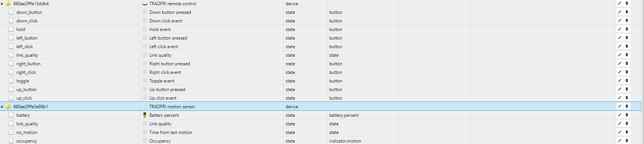Click the Toggle event name cell
Screen dimensions: 644x144
click(162, 81)
